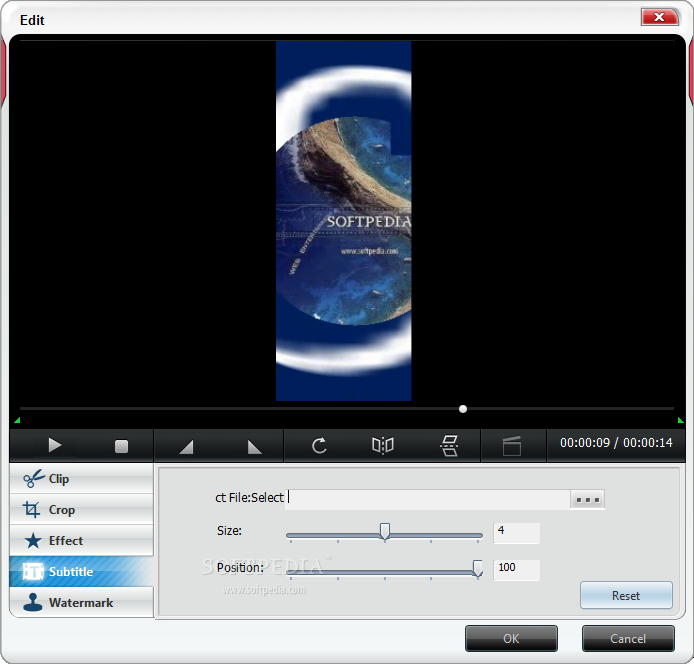Viewport: 694px width, 664px height.
Task: Click the clapperboard snapshot icon
Action: [512, 446]
